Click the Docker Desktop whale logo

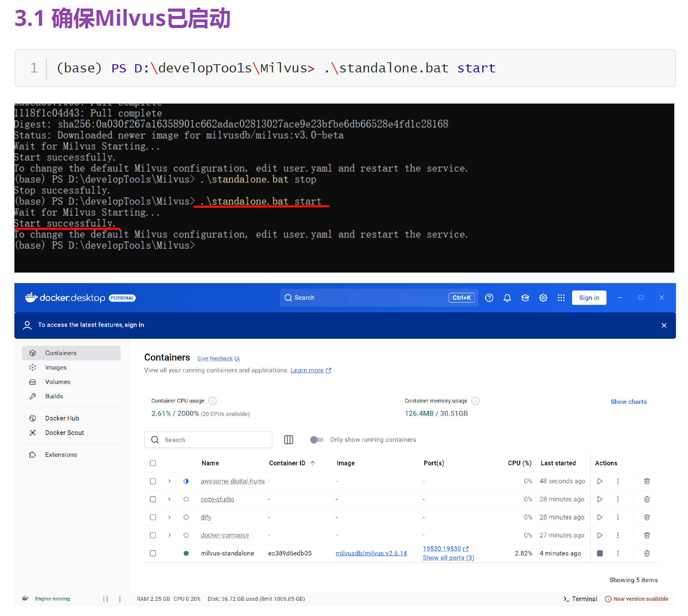tap(31, 297)
